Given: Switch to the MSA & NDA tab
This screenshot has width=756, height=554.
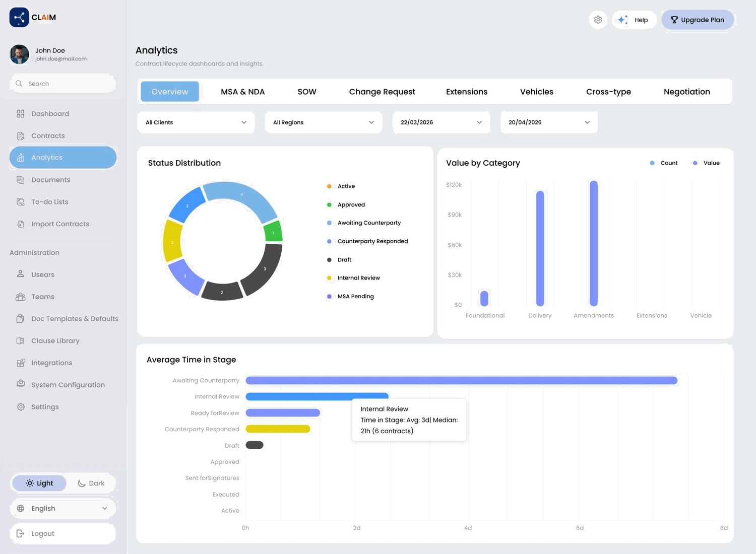Looking at the screenshot, I should pos(243,92).
